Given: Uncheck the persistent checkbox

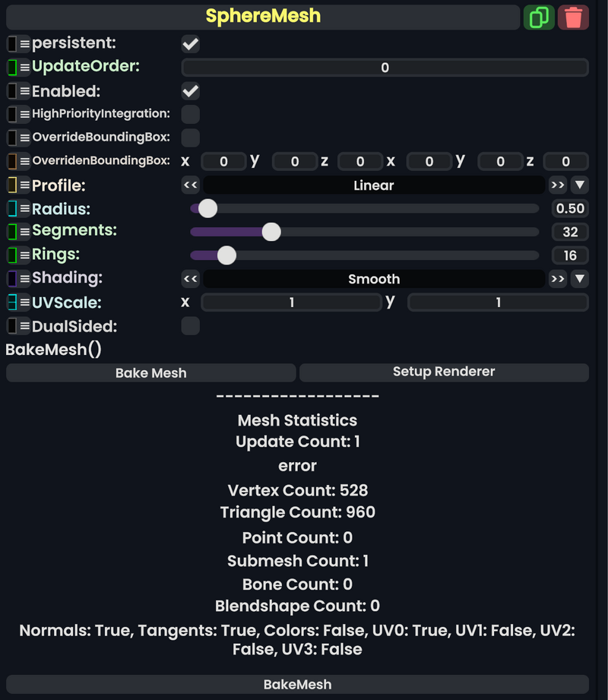Looking at the screenshot, I should coord(189,43).
